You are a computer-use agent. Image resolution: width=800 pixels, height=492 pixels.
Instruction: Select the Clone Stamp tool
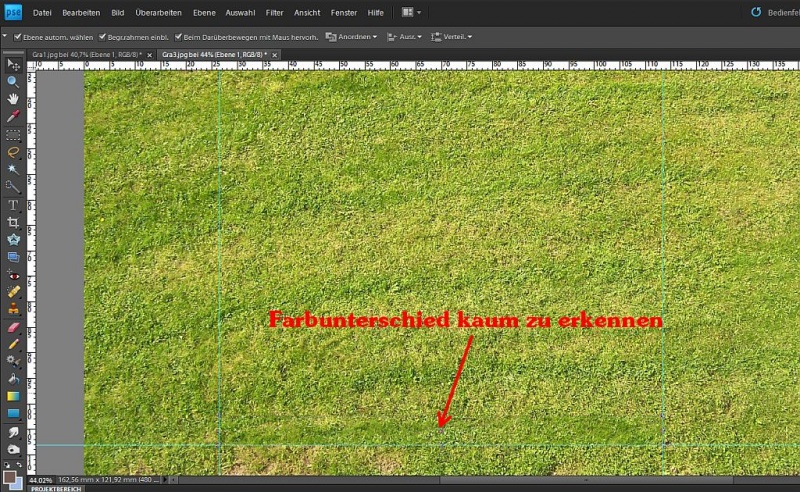pos(13,309)
